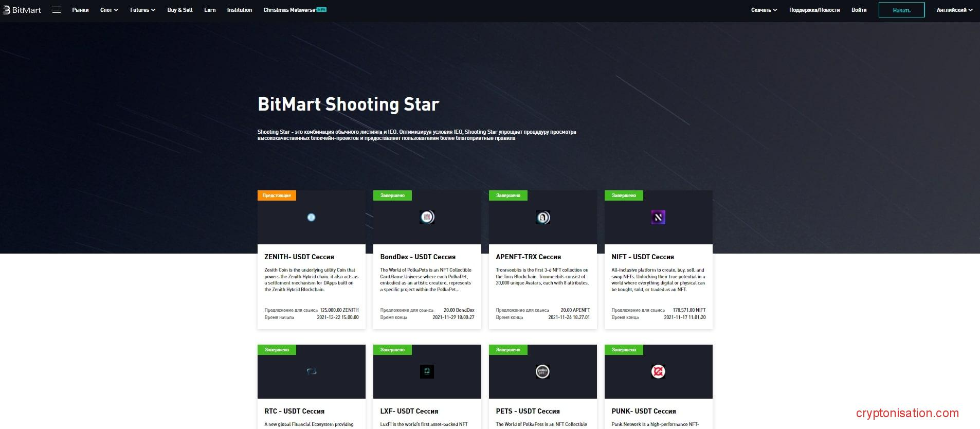This screenshot has height=429, width=980.
Task: Open the hamburger menu icon
Action: (57, 10)
